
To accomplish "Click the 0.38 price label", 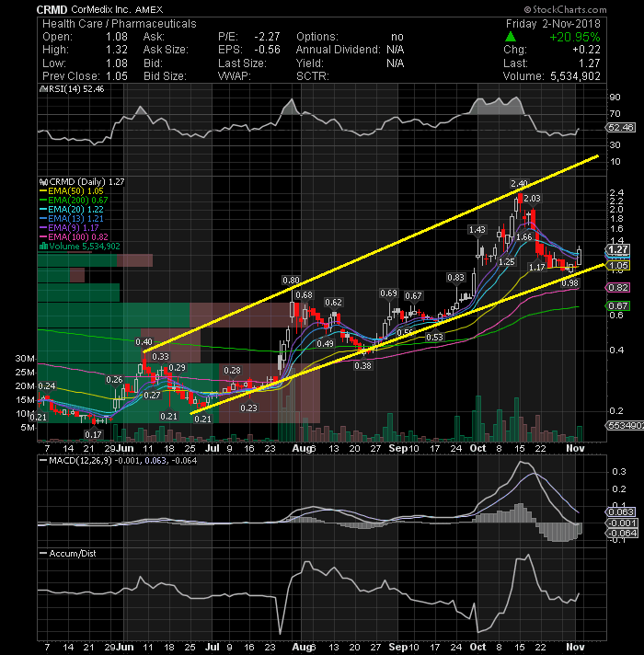I will (362, 366).
